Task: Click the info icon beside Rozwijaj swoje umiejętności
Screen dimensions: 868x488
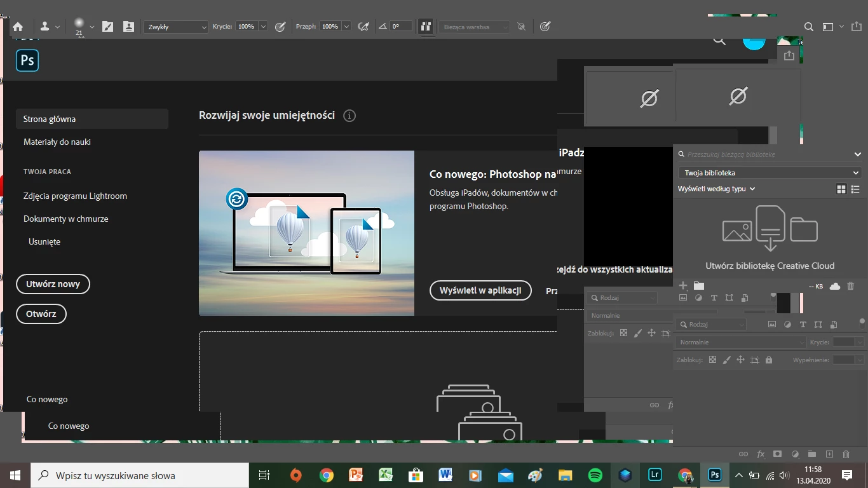Action: [x=349, y=116]
